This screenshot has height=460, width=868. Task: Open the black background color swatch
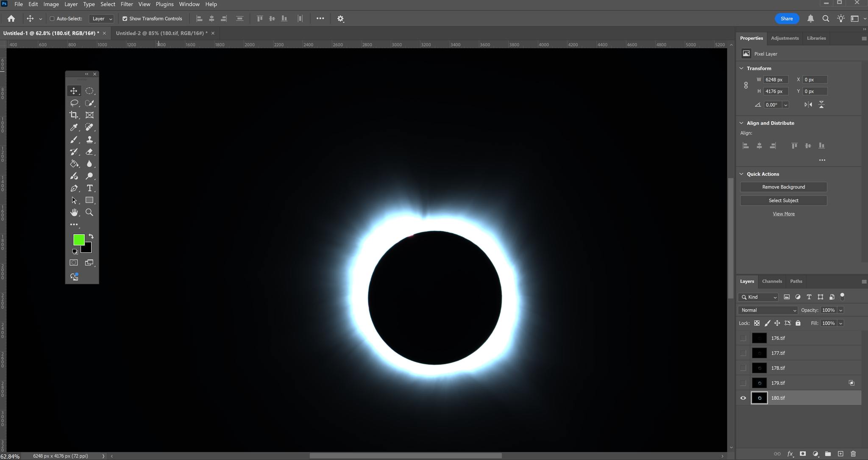pos(88,249)
